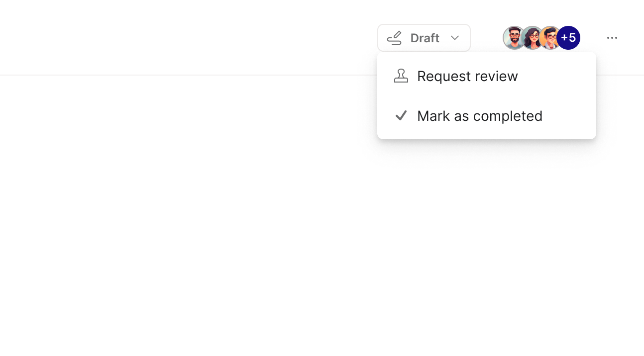The height and width of the screenshot is (356, 644).
Task: Collapse the menu using the Draft chevron
Action: tap(455, 38)
